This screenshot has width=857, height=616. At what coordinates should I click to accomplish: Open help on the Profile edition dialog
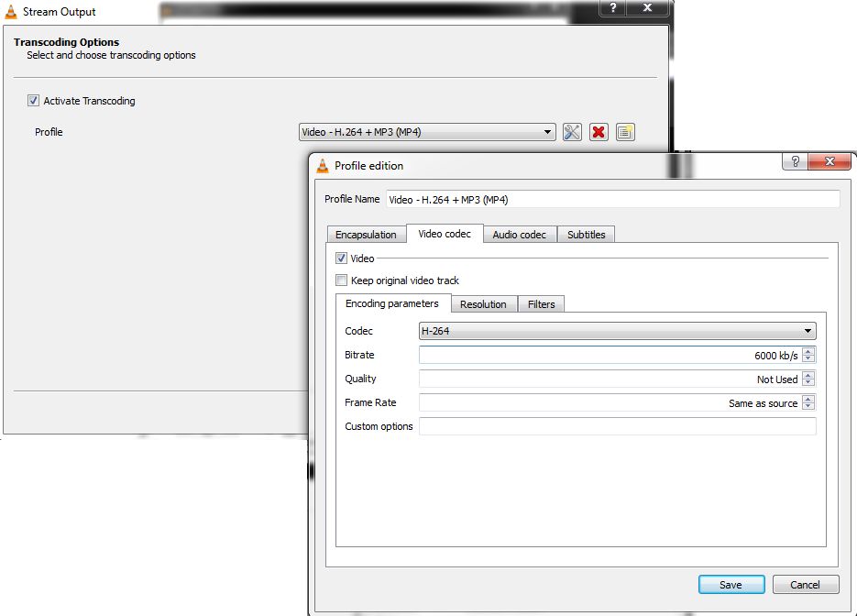click(x=797, y=160)
